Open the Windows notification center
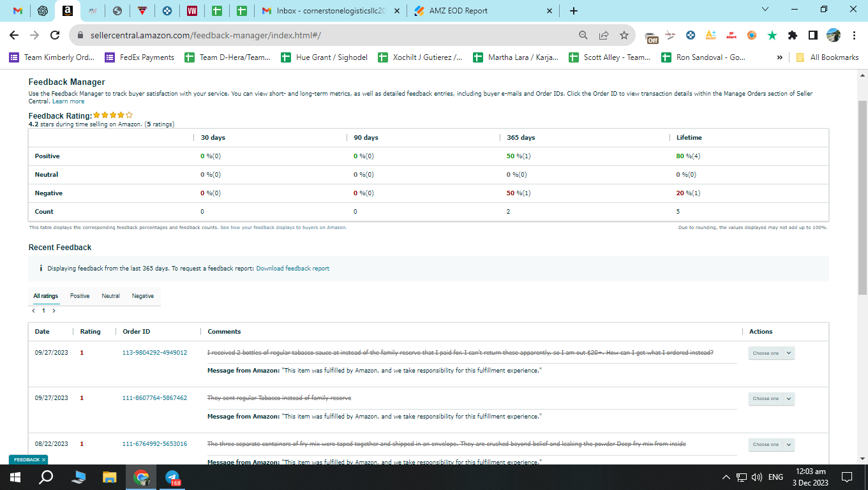The image size is (868, 490). [847, 477]
